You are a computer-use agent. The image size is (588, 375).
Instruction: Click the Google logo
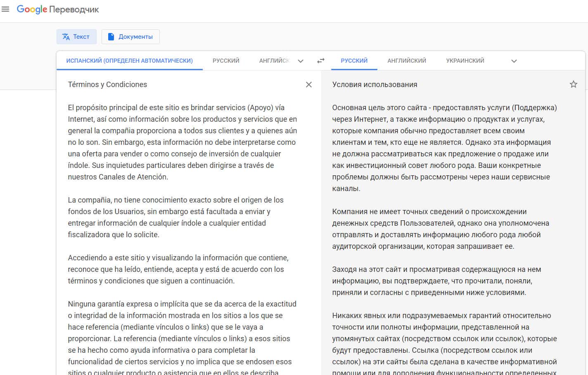click(32, 9)
